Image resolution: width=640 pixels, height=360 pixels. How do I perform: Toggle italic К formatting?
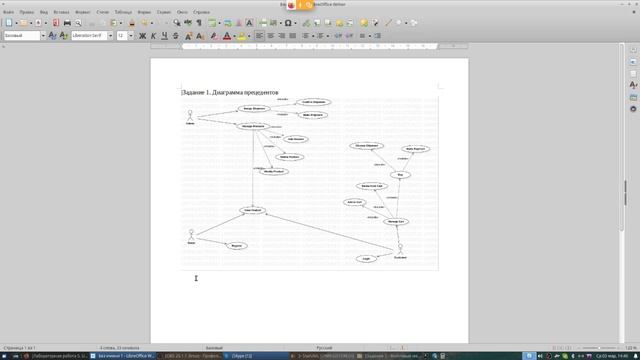pos(153,36)
